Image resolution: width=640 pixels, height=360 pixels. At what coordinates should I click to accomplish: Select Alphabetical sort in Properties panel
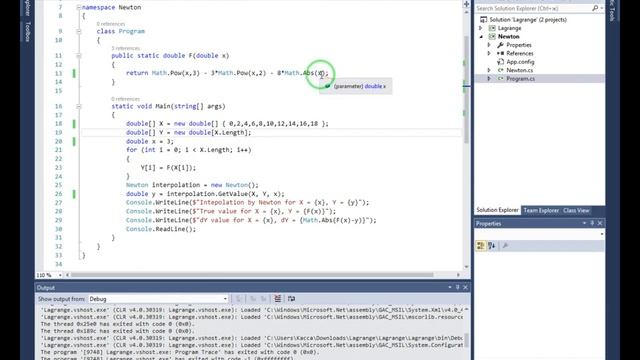click(x=491, y=246)
